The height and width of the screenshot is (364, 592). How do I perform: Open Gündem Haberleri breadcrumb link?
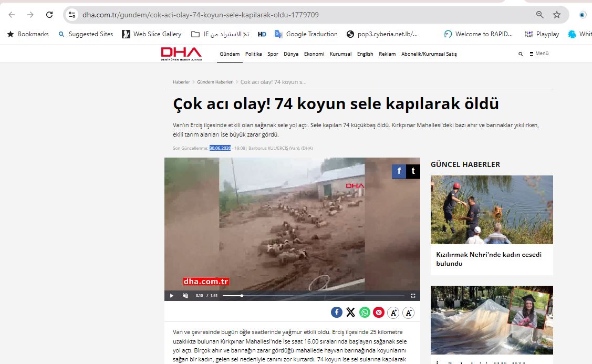(215, 82)
